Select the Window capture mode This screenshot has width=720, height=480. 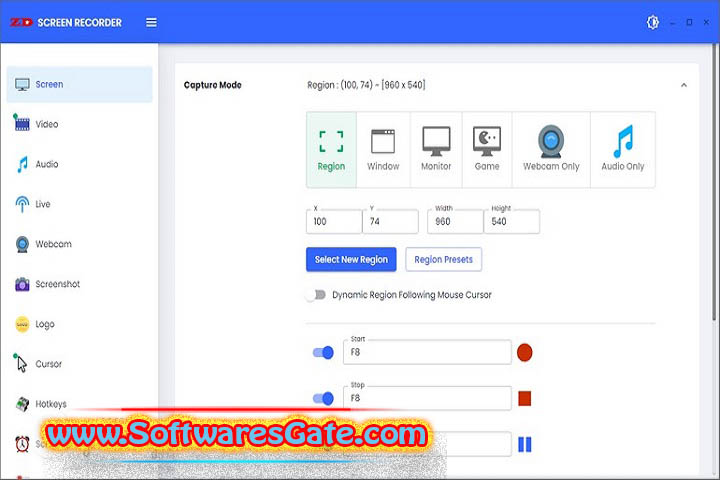point(383,149)
